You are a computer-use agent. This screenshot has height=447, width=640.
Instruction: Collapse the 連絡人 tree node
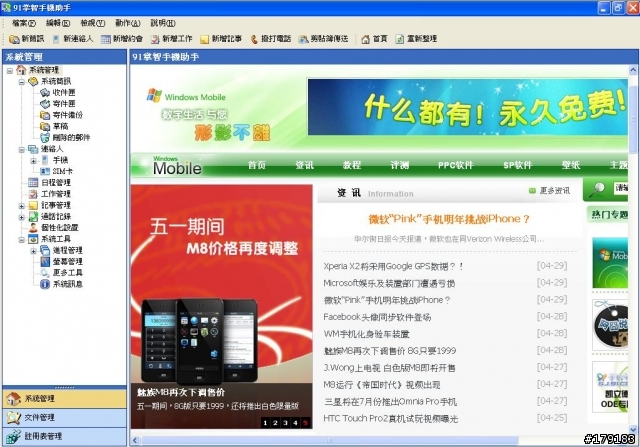pos(22,149)
